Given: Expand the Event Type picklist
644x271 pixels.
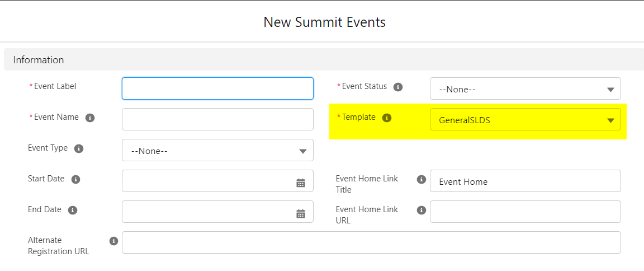Looking at the screenshot, I should click(217, 150).
